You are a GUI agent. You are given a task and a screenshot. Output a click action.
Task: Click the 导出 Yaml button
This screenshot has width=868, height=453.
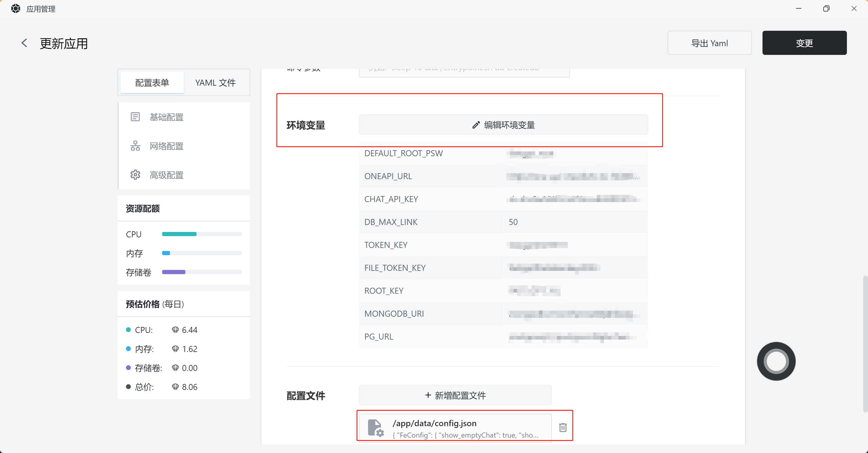(709, 43)
